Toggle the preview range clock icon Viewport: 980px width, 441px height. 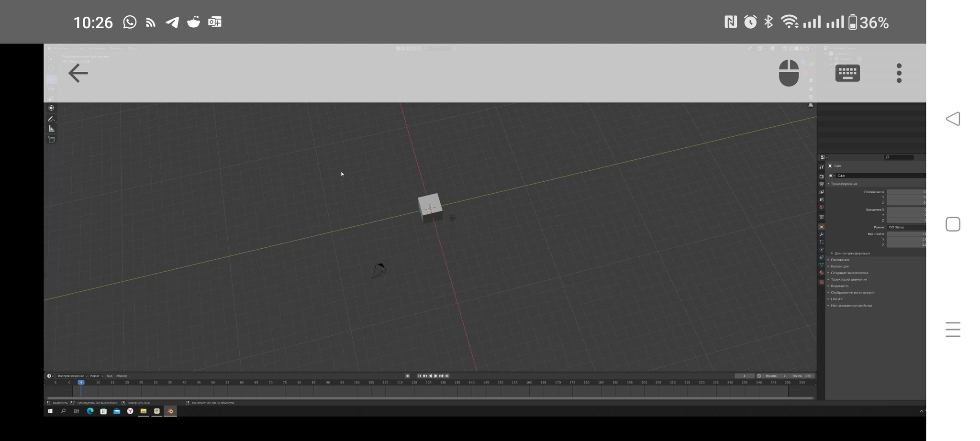(759, 376)
